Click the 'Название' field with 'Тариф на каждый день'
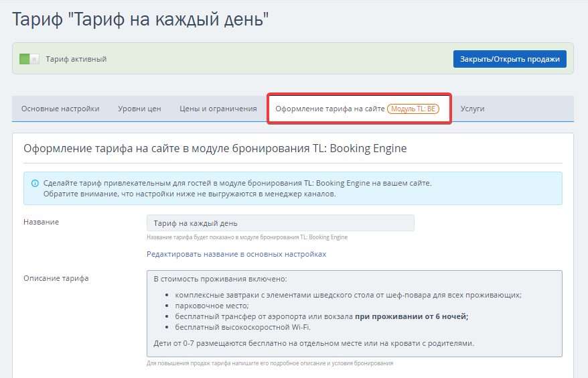This screenshot has height=378, width=588. coord(281,223)
